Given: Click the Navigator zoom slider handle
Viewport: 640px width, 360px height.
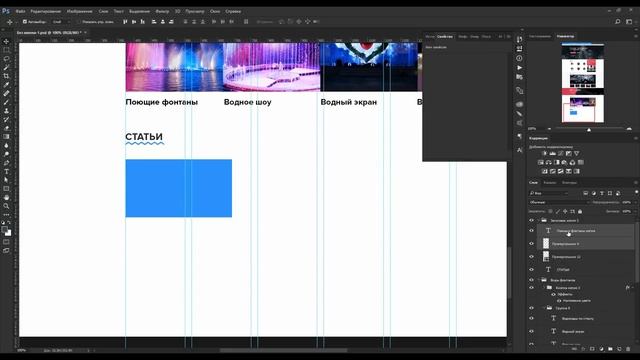Looking at the screenshot, I should 589,129.
